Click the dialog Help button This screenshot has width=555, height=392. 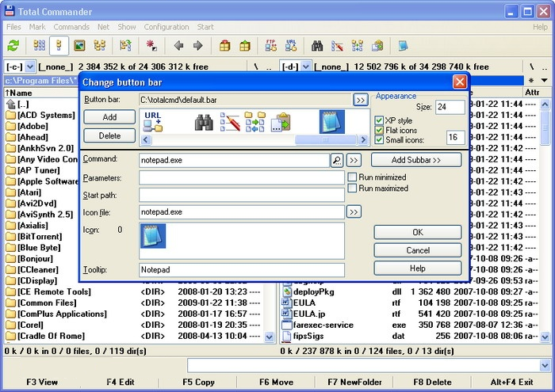[x=418, y=268]
